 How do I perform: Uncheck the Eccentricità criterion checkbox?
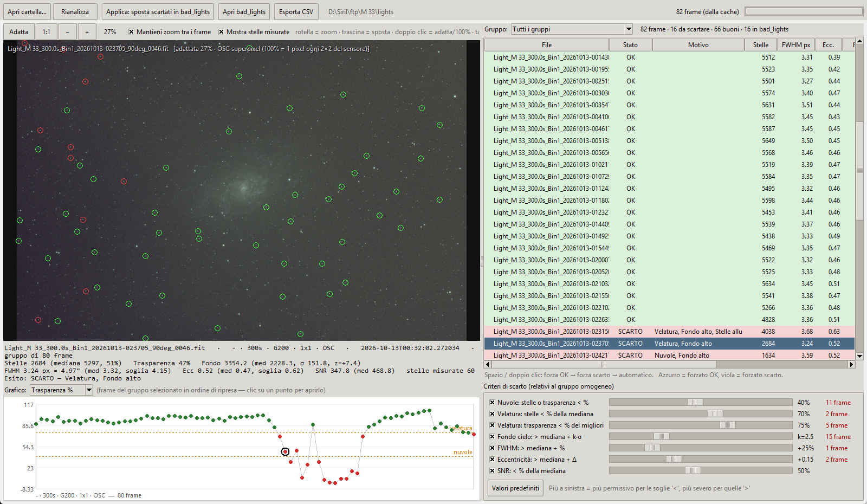[x=492, y=460]
